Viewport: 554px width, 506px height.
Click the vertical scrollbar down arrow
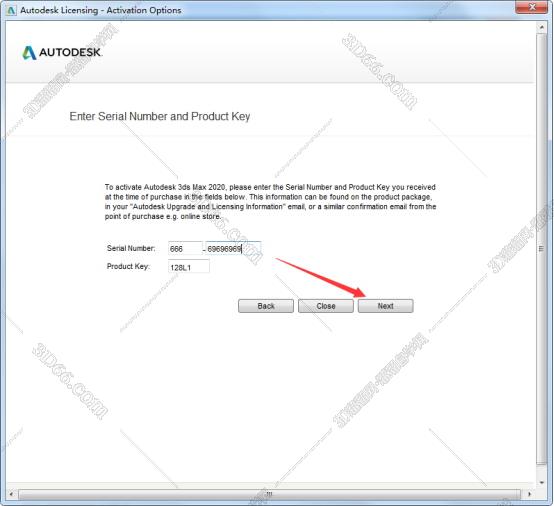point(542,482)
